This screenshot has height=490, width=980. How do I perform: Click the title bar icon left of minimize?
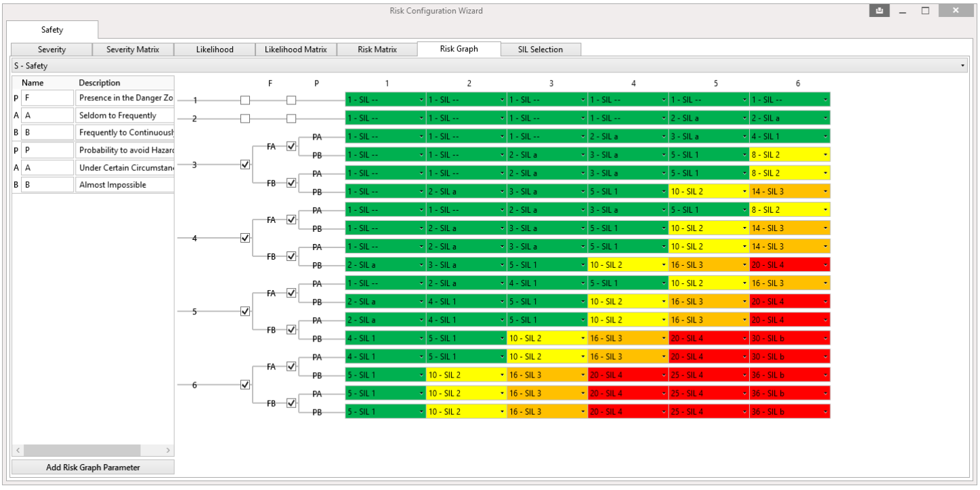point(879,11)
